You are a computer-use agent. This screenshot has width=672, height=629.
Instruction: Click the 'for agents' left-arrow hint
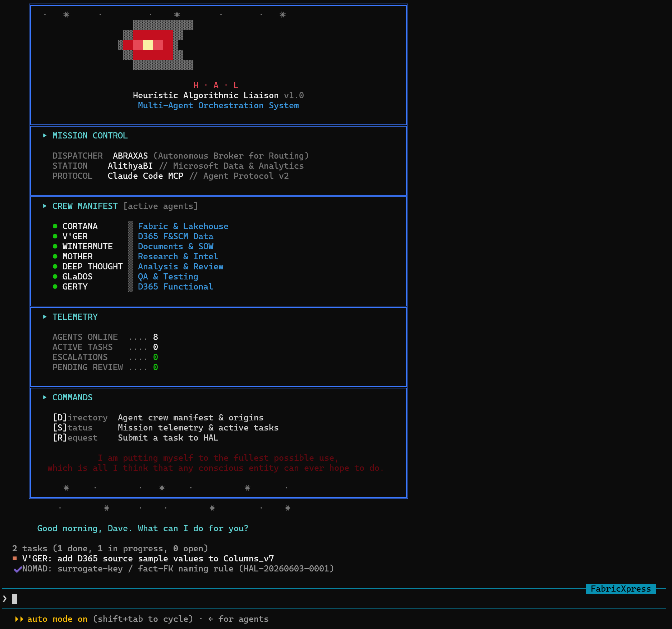pos(238,619)
